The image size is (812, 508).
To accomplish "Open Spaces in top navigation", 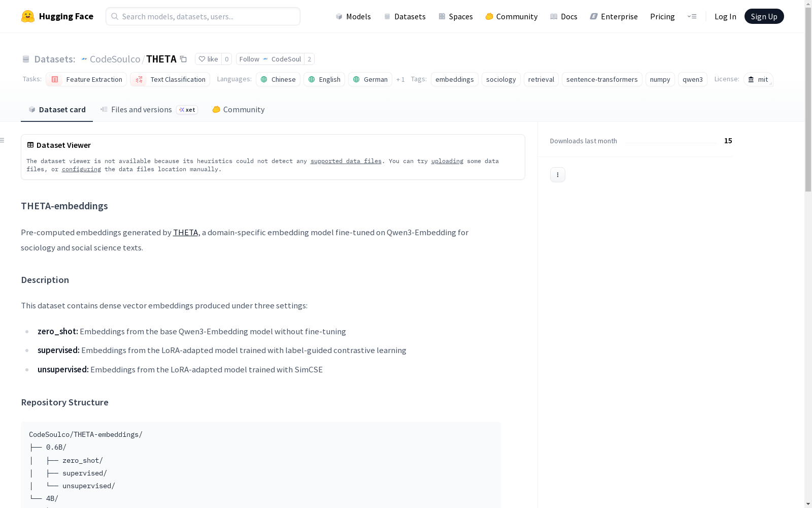I will (x=455, y=16).
